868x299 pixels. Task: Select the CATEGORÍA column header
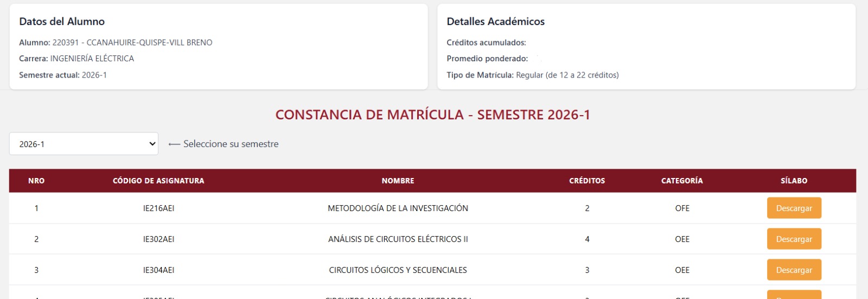point(682,181)
